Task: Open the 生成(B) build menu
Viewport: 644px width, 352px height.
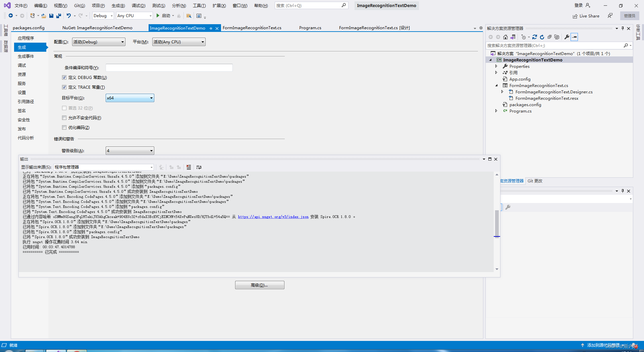Action: pyautogui.click(x=118, y=5)
